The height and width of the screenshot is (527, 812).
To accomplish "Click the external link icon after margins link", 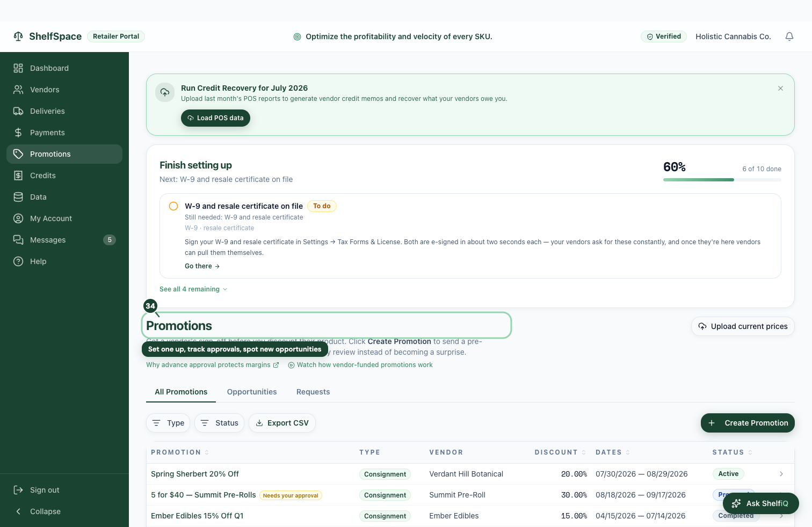I will 276,365.
